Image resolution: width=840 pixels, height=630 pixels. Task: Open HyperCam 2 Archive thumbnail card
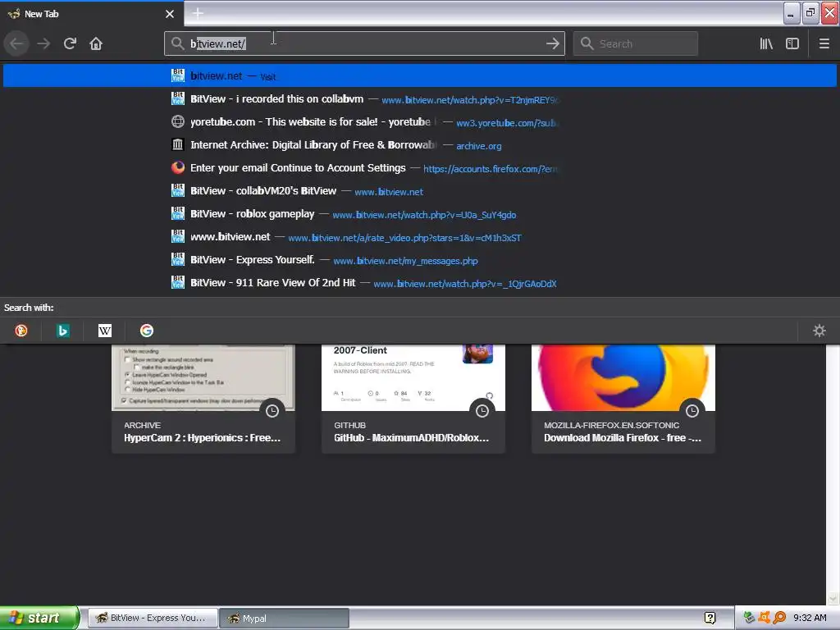203,399
